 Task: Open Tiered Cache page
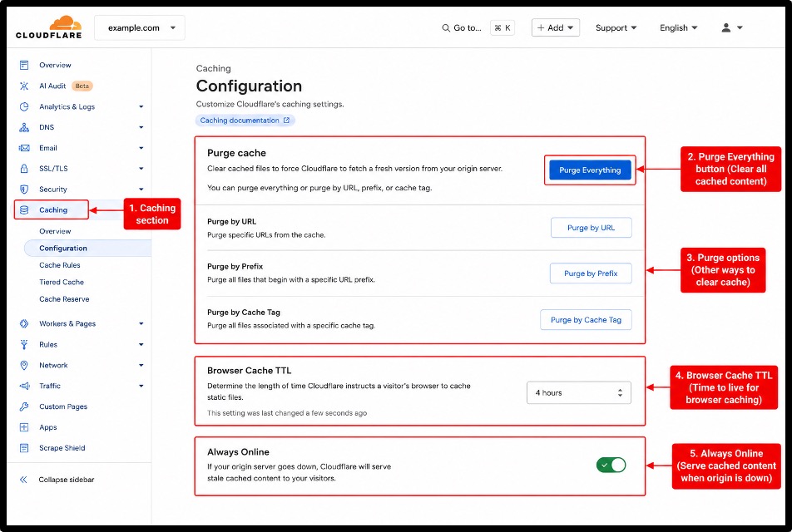pos(62,282)
